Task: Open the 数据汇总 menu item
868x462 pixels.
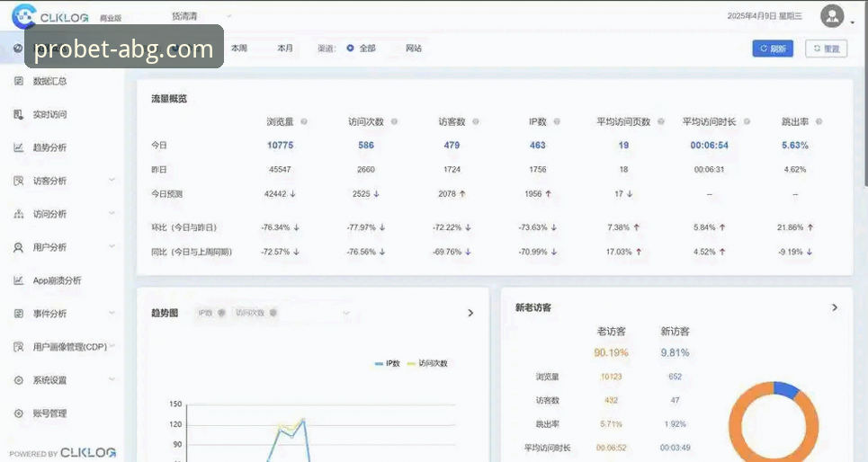Action: coord(49,81)
